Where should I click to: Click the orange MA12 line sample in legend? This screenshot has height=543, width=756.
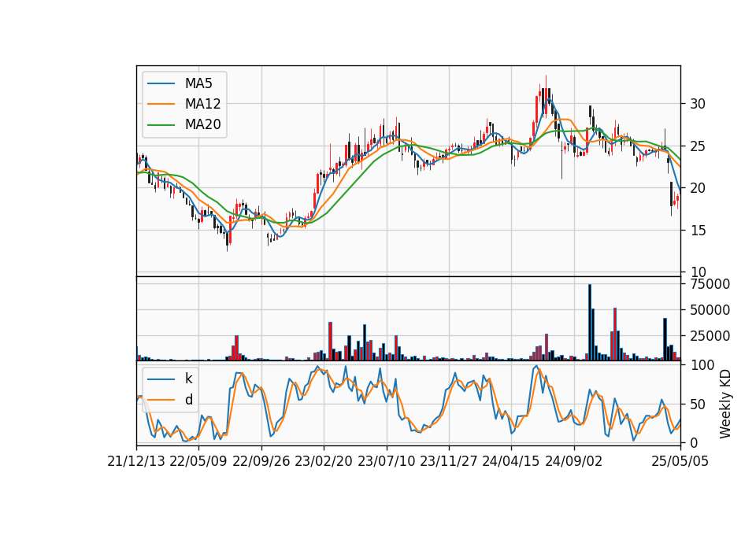click(161, 104)
